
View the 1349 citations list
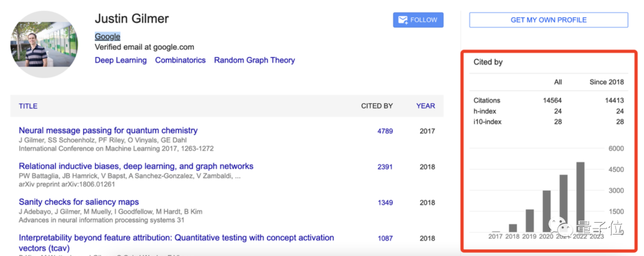pyautogui.click(x=385, y=202)
